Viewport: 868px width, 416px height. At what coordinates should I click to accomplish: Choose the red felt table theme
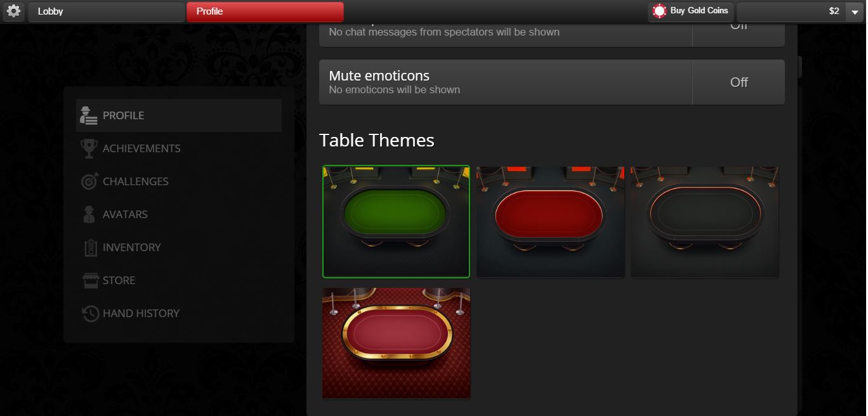click(550, 221)
